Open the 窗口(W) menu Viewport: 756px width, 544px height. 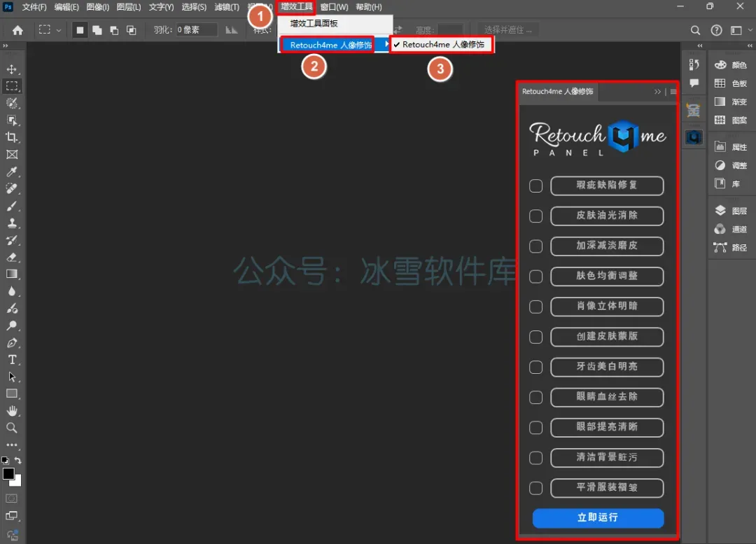(334, 7)
